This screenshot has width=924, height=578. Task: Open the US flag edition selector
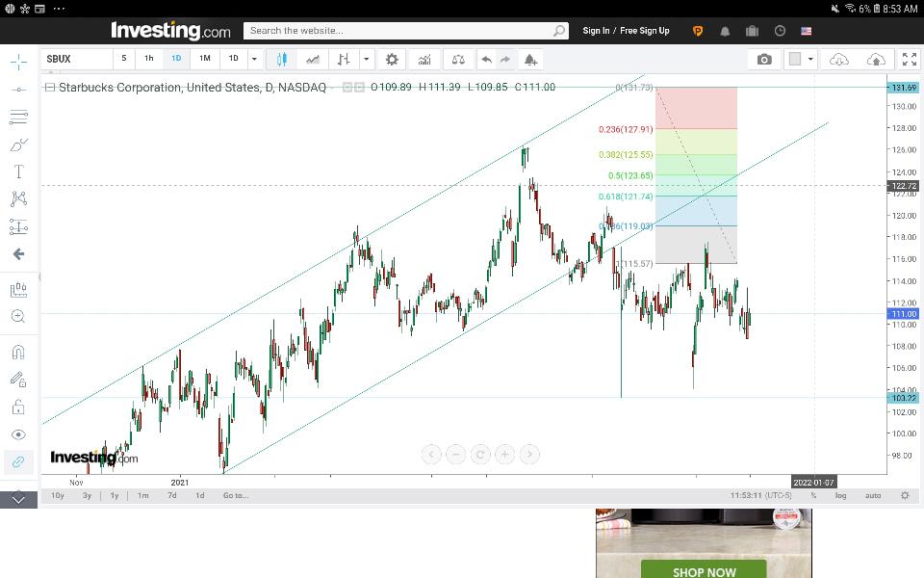tap(807, 31)
